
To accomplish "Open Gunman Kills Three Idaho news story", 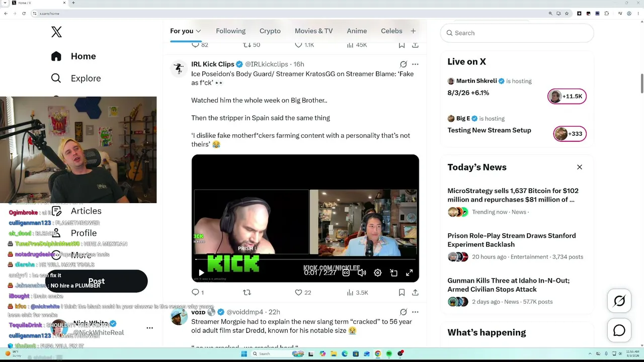I will [509, 285].
